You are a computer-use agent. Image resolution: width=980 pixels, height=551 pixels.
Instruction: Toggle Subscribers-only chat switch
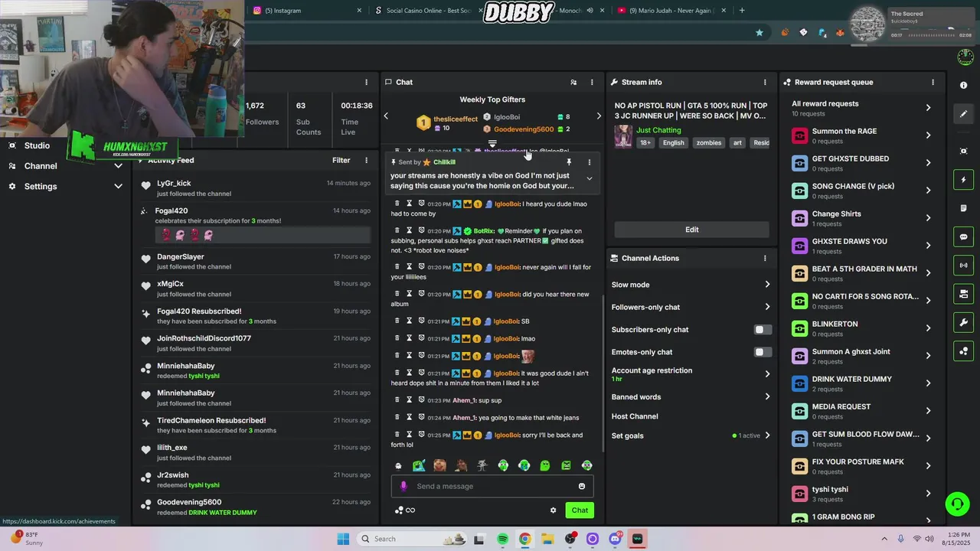763,330
